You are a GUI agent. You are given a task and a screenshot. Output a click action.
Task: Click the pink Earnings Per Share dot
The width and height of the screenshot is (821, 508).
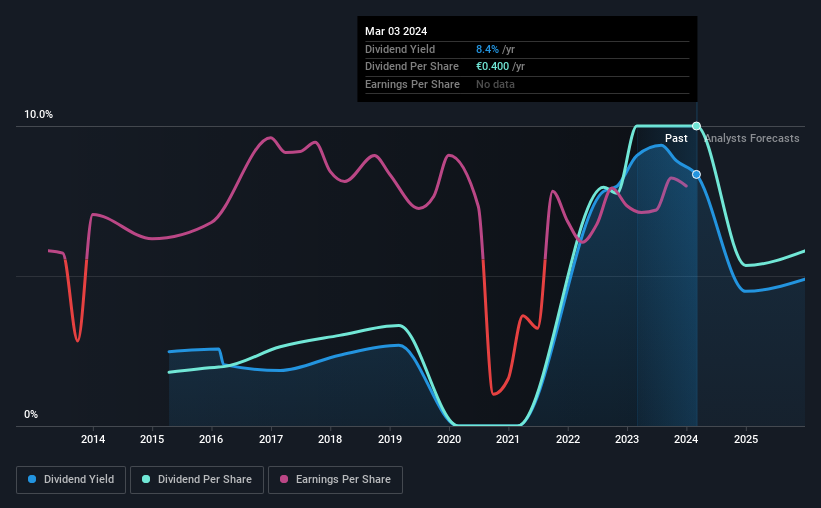[284, 479]
